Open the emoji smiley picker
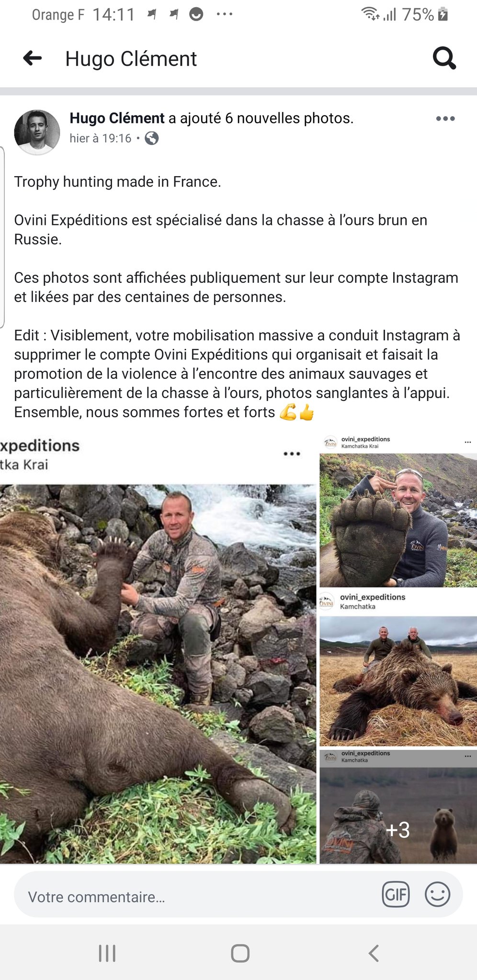 point(437,894)
